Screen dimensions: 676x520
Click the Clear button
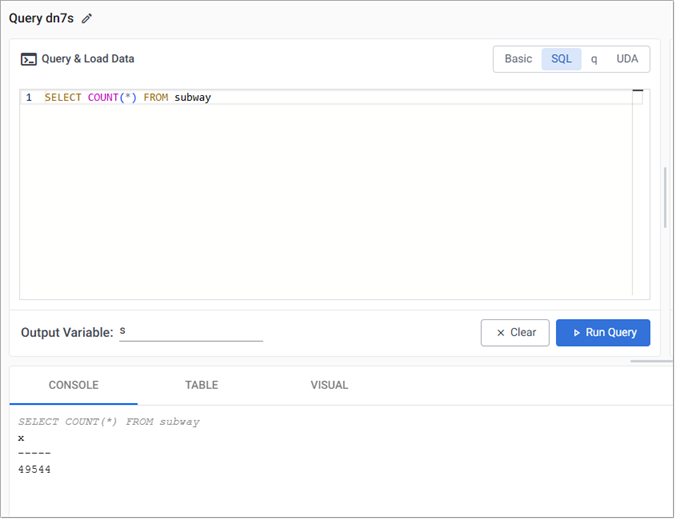tap(515, 333)
